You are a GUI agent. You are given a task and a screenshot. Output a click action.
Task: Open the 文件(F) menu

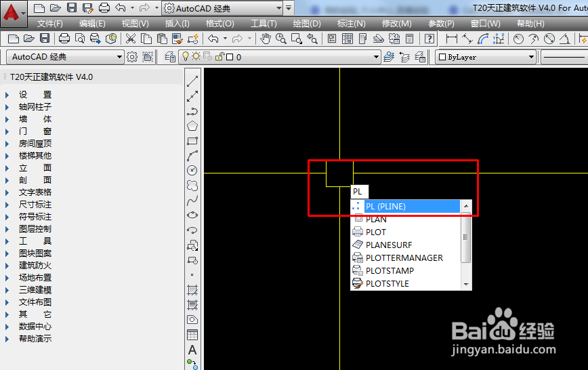click(x=50, y=24)
